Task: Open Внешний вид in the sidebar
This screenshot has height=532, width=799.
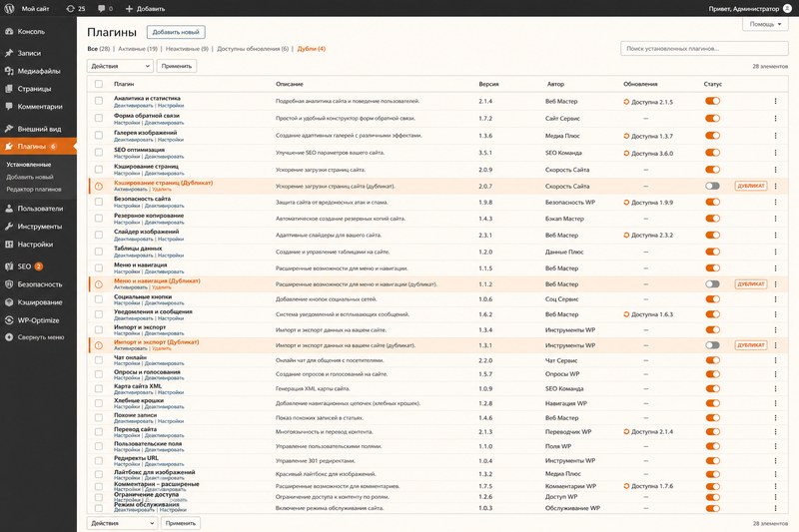Action: 38,129
